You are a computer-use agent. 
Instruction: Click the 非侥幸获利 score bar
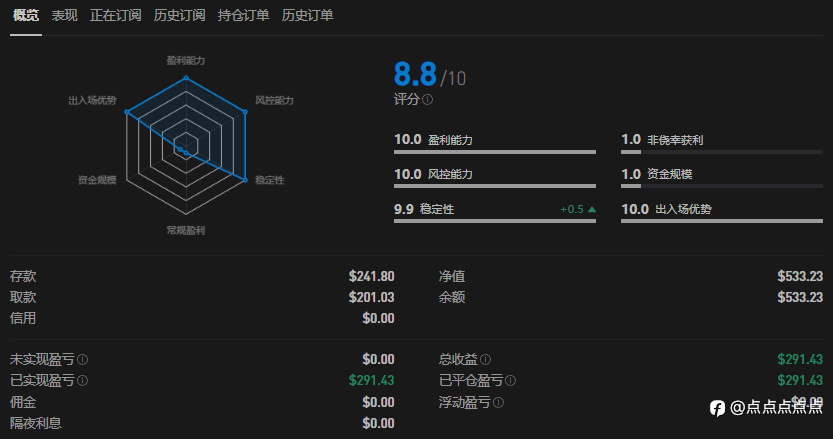click(x=721, y=152)
